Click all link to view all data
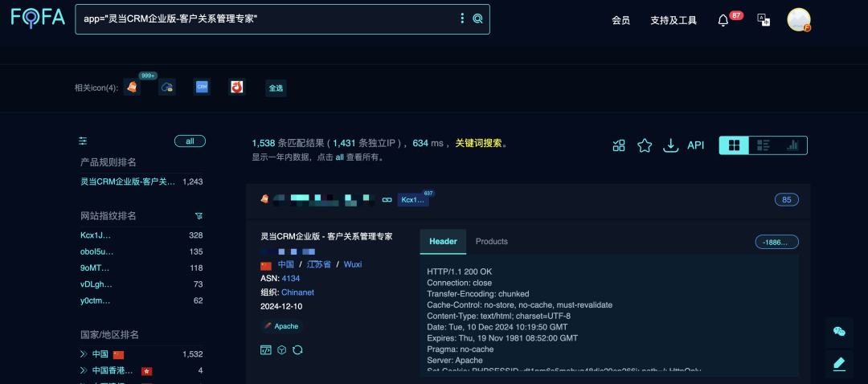Screen dimensions: 868x384 (x=340, y=157)
